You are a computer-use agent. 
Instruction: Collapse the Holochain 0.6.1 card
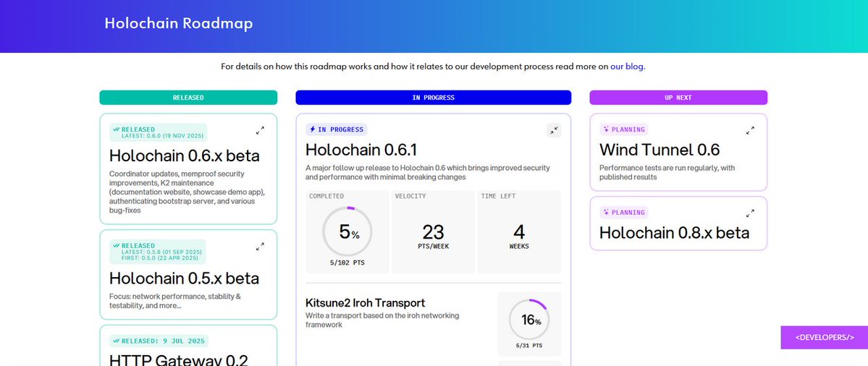tap(554, 130)
